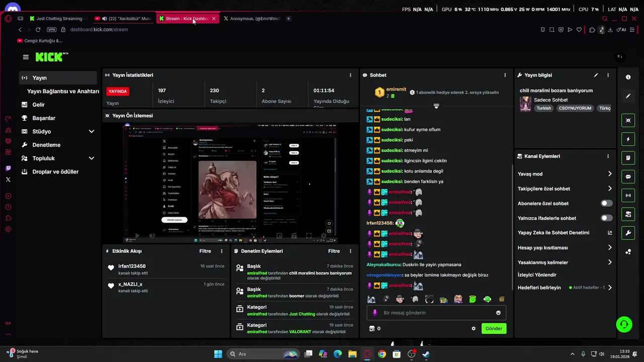Screen dimensions: 644x362
Task: Open Steam from the taskbar
Action: pyautogui.click(x=426, y=354)
